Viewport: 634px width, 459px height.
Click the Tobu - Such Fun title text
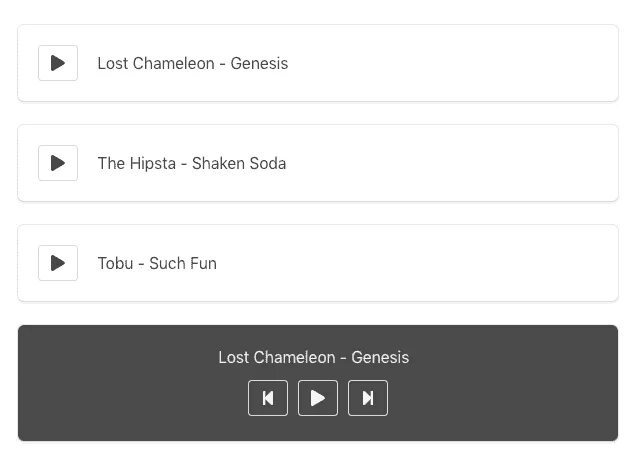(157, 264)
